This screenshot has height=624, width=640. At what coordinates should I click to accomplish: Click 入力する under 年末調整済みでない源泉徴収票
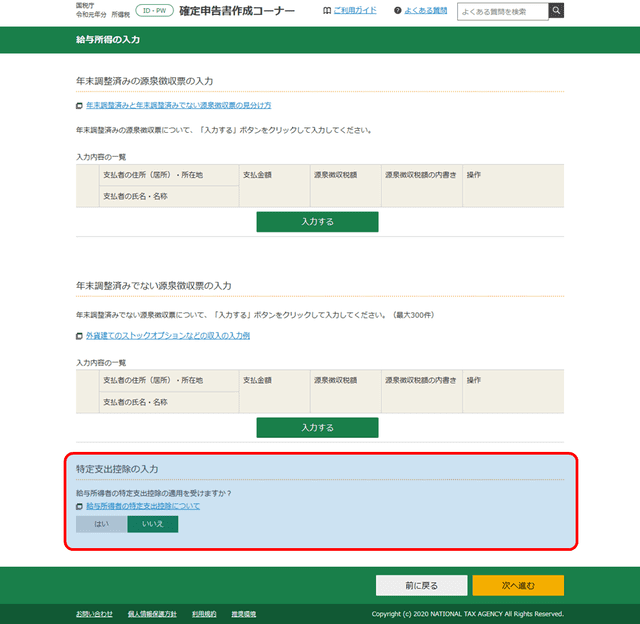[x=317, y=427]
